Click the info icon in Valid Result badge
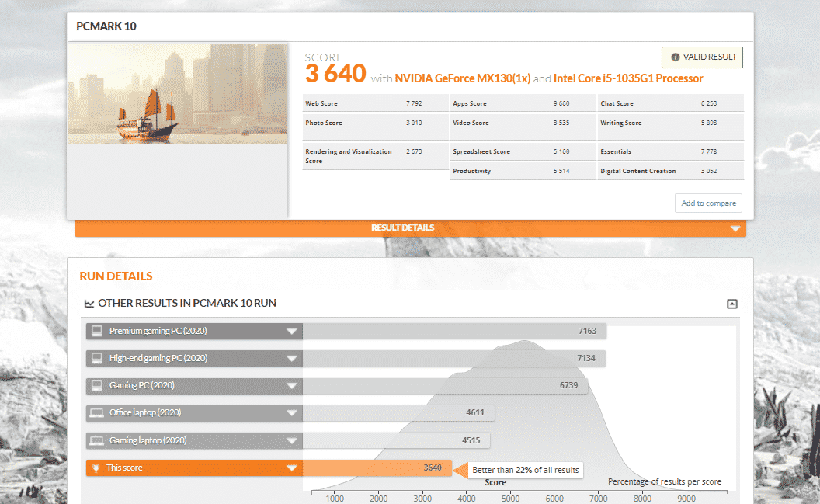 675,57
